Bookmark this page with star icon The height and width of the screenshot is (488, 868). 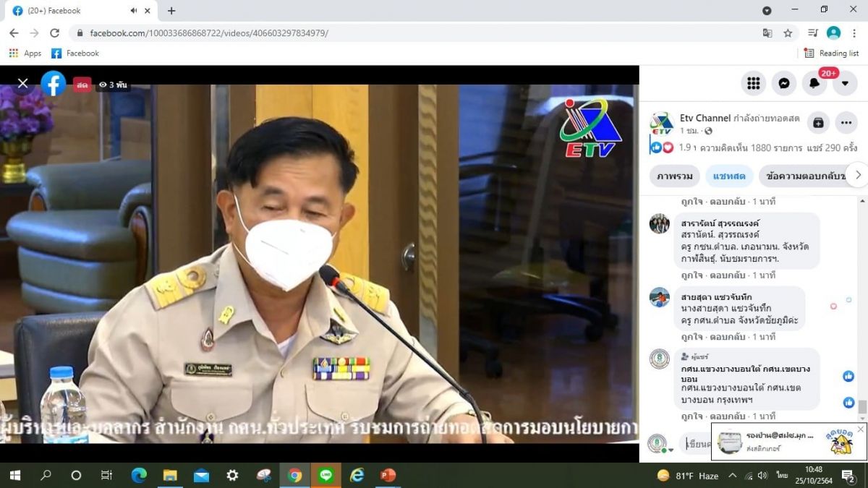tap(788, 33)
